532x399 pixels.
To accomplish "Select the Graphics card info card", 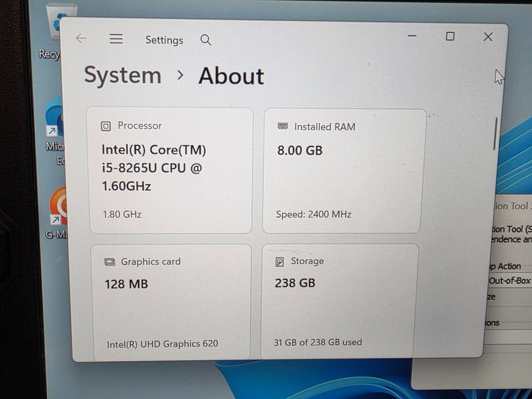I will coord(171,302).
